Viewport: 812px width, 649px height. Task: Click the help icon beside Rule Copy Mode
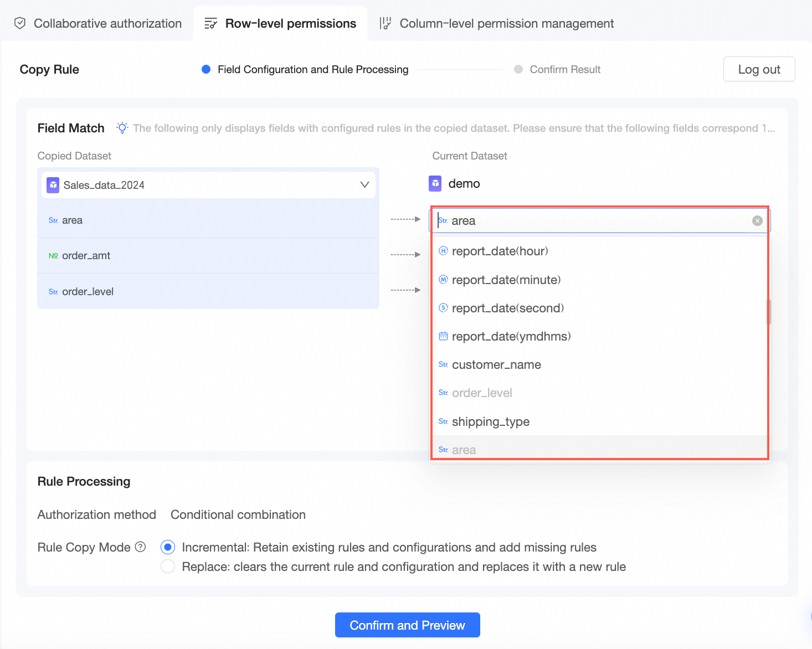(x=141, y=547)
